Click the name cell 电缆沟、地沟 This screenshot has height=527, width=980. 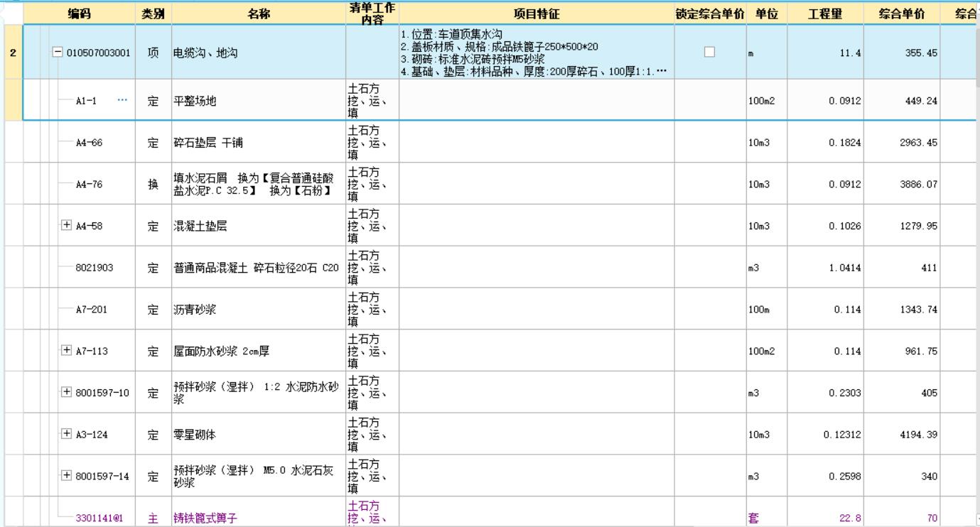coord(258,53)
